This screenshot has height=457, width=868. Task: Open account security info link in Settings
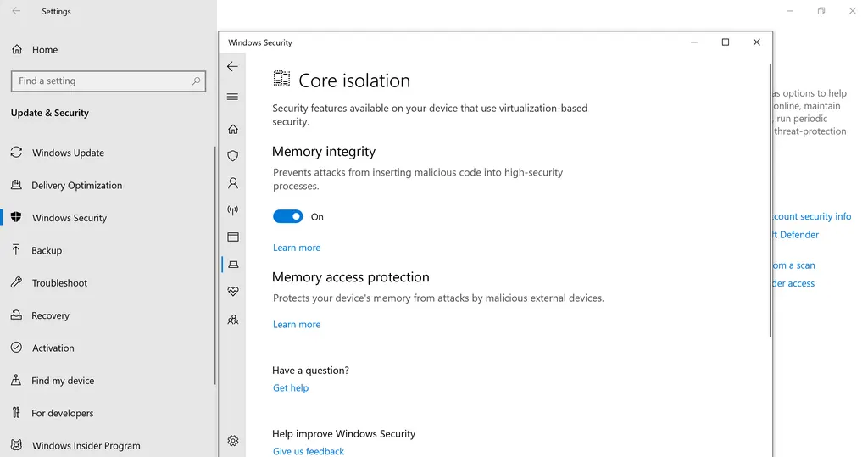812,216
